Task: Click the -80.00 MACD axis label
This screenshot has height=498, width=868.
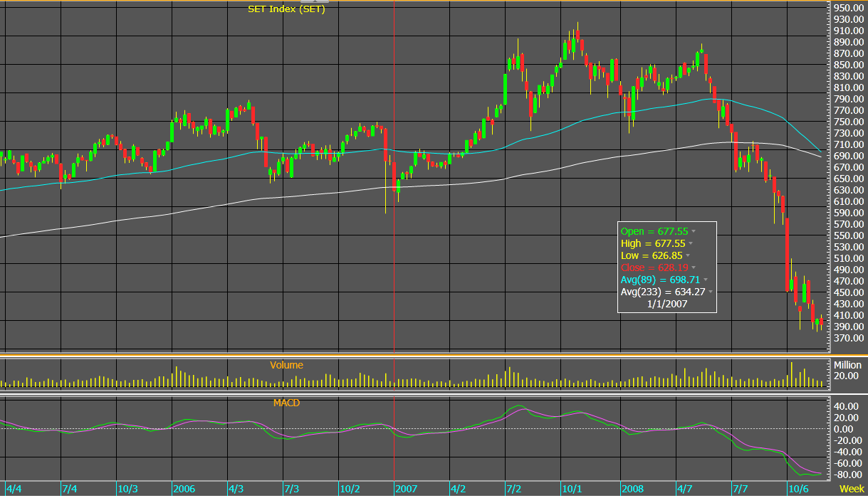Action: (x=847, y=475)
